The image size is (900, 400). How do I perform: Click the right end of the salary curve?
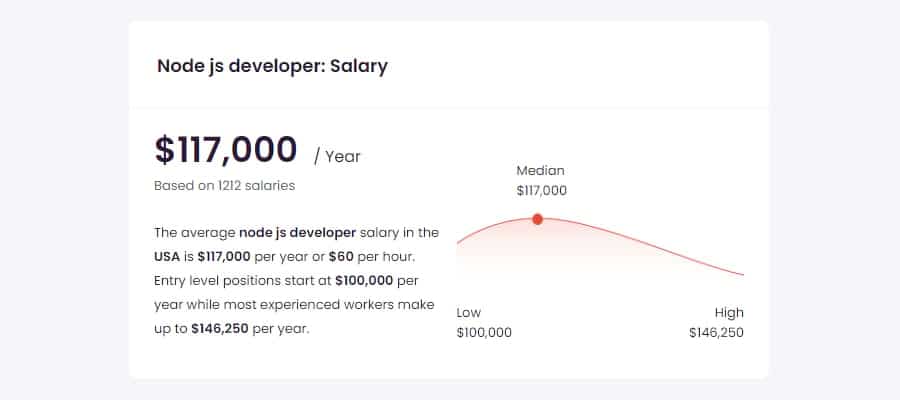click(x=742, y=274)
